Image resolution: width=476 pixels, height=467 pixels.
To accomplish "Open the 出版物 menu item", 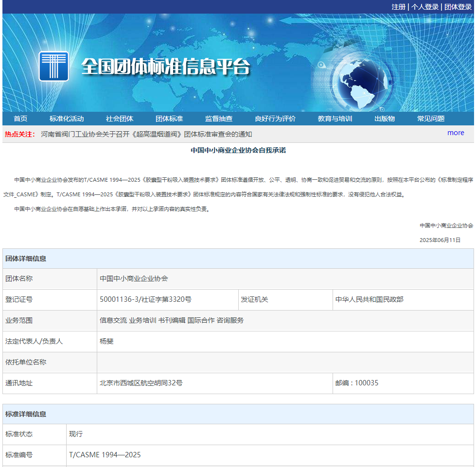I will tap(385, 119).
